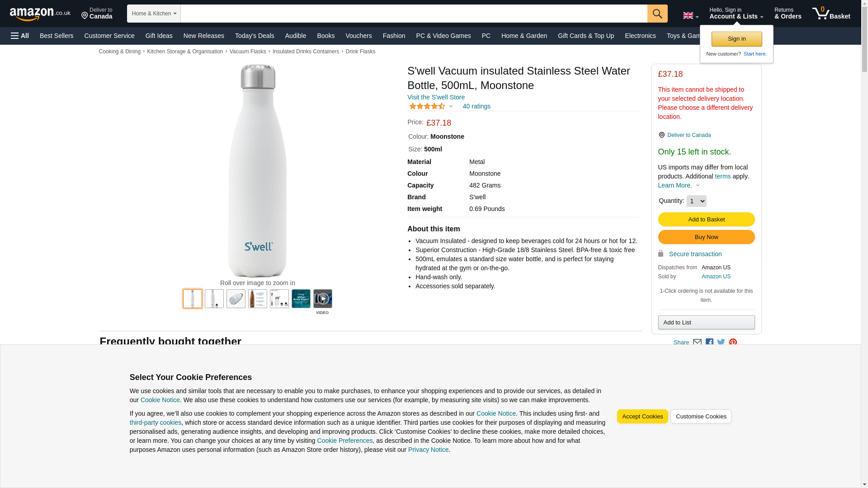
Task: Open Gift Ideas in navigation bar
Action: [159, 36]
